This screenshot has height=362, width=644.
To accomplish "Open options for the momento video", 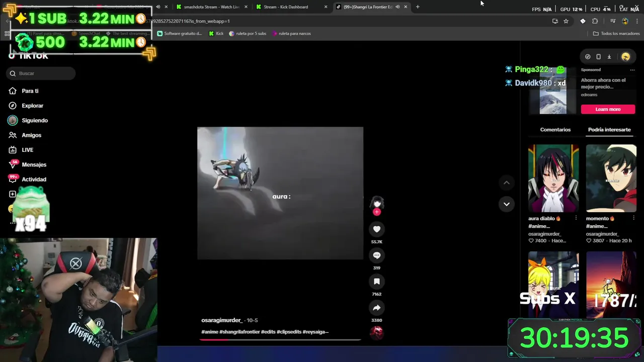I will click(634, 218).
